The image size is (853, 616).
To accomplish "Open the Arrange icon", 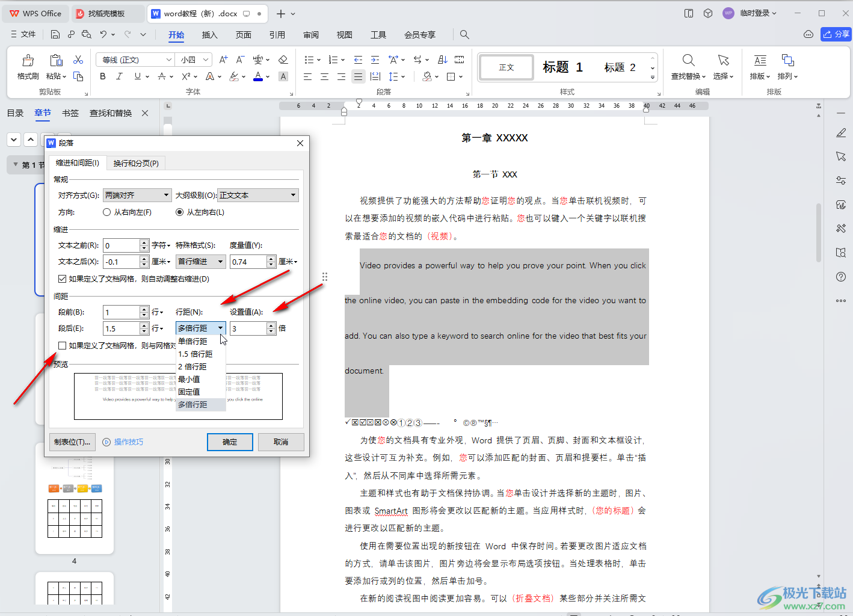I will pos(787,60).
